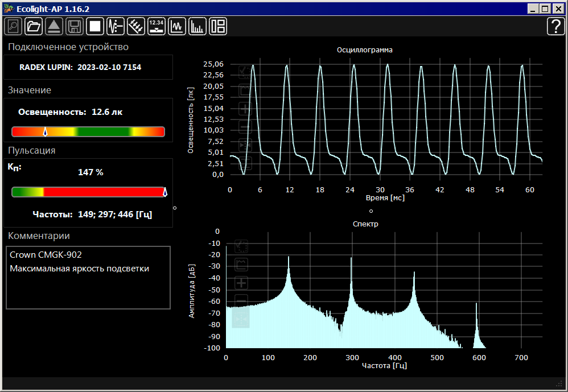Zoom out spectrum with minus icon
This screenshot has height=392, width=568.
pos(241,301)
